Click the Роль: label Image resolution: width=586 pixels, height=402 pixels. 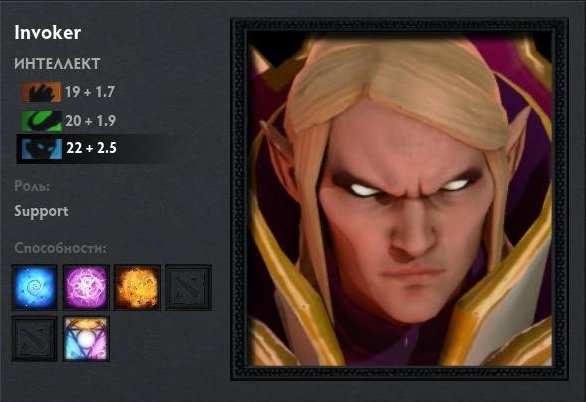click(x=32, y=186)
